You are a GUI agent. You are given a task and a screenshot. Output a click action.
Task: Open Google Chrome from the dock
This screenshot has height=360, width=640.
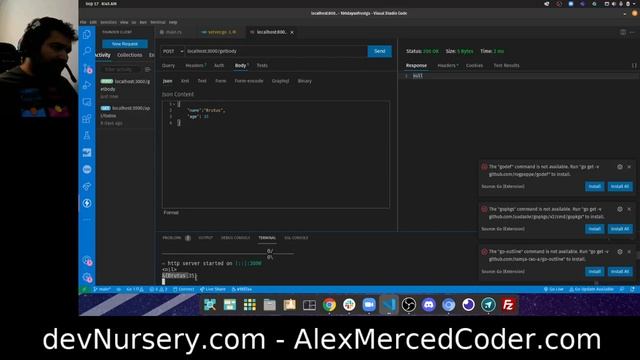pyautogui.click(x=329, y=305)
